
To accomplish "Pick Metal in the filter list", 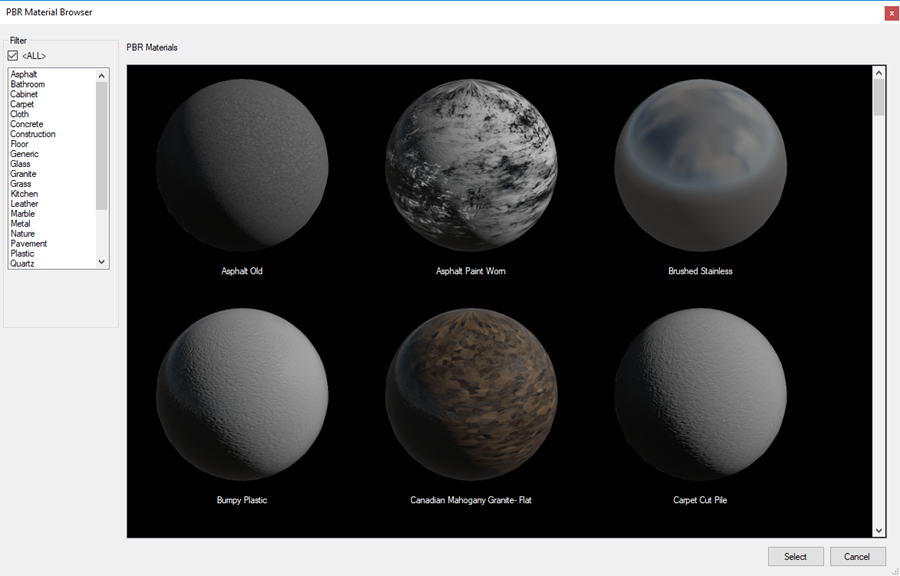I will pyautogui.click(x=20, y=224).
